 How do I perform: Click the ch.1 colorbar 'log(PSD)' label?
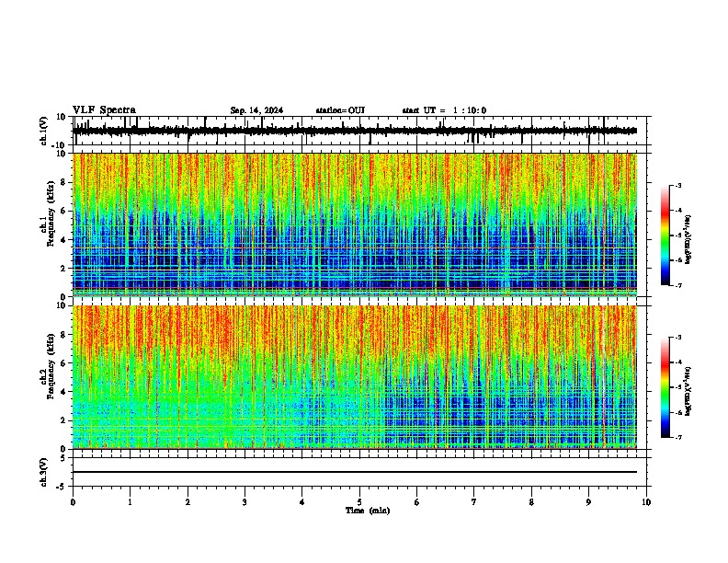point(688,240)
